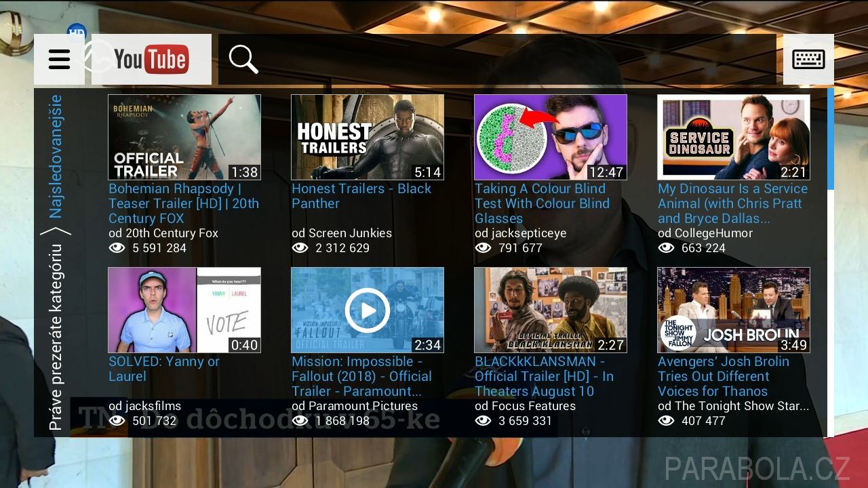Click title 'Mission: Impossible - Fallout (2018)'
Image resolution: width=868 pixels, height=488 pixels.
(x=361, y=376)
